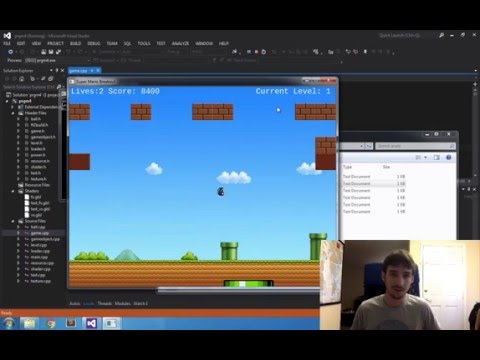Switch to the Locals debug tab
Screen dimensions: 480x360
point(89,303)
